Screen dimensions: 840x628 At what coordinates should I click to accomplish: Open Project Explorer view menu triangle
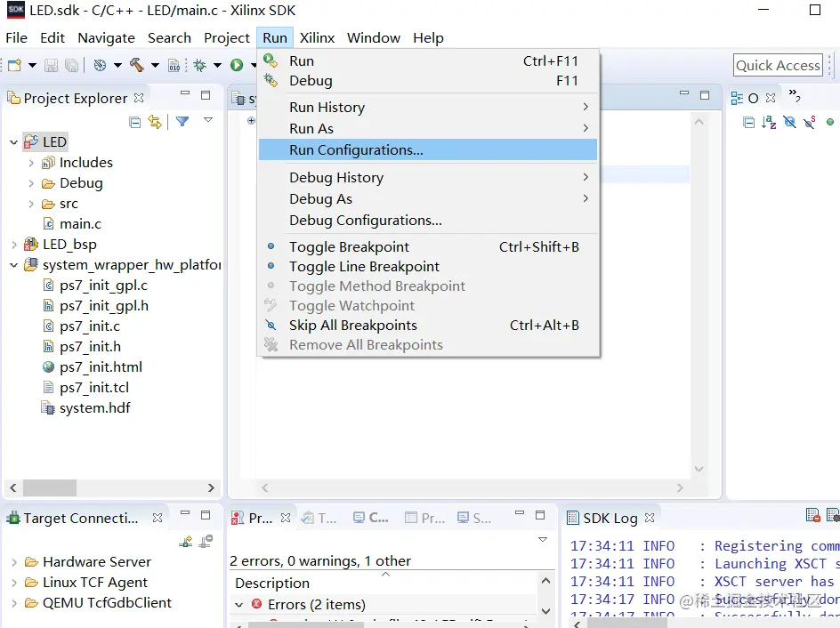click(x=208, y=120)
